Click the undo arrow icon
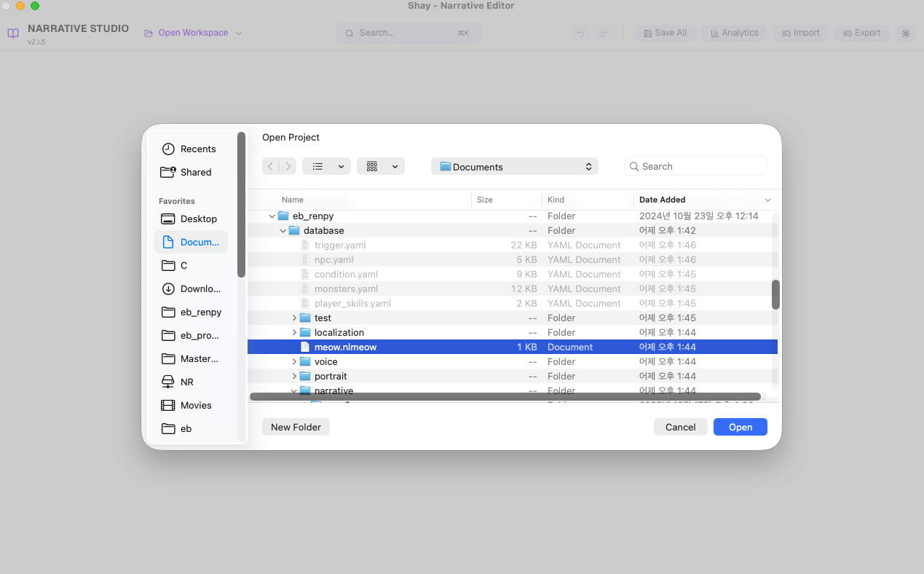Viewport: 924px width, 574px height. [x=580, y=34]
